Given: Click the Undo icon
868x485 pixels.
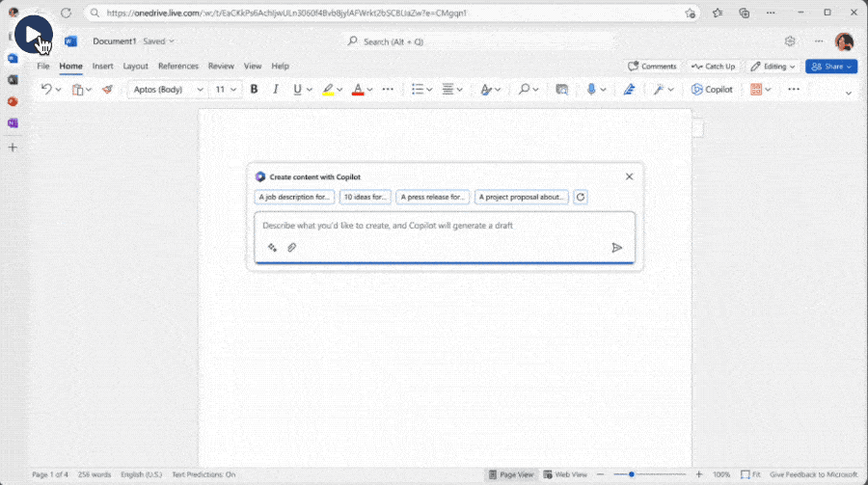Looking at the screenshot, I should (46, 90).
